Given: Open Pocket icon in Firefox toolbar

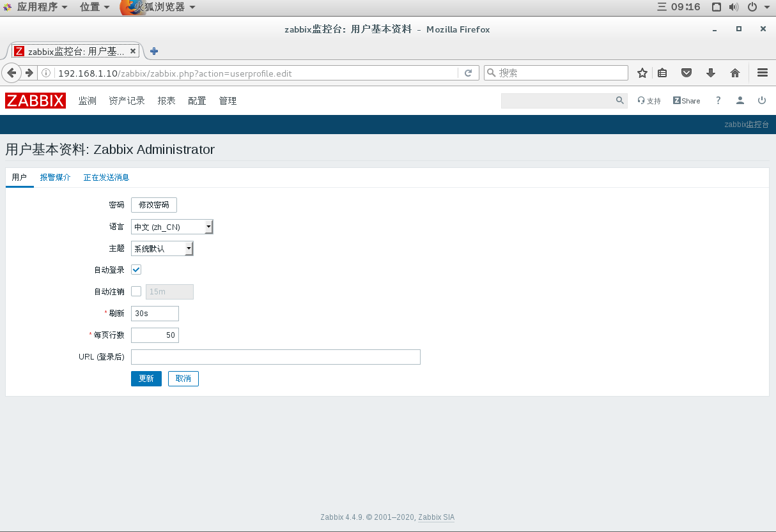Looking at the screenshot, I should tap(687, 73).
